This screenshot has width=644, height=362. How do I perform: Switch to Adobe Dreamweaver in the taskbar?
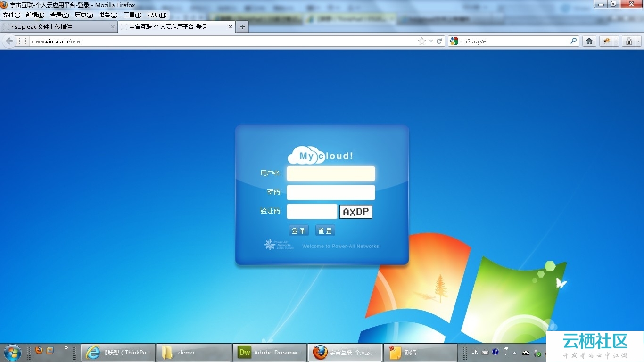(x=270, y=352)
